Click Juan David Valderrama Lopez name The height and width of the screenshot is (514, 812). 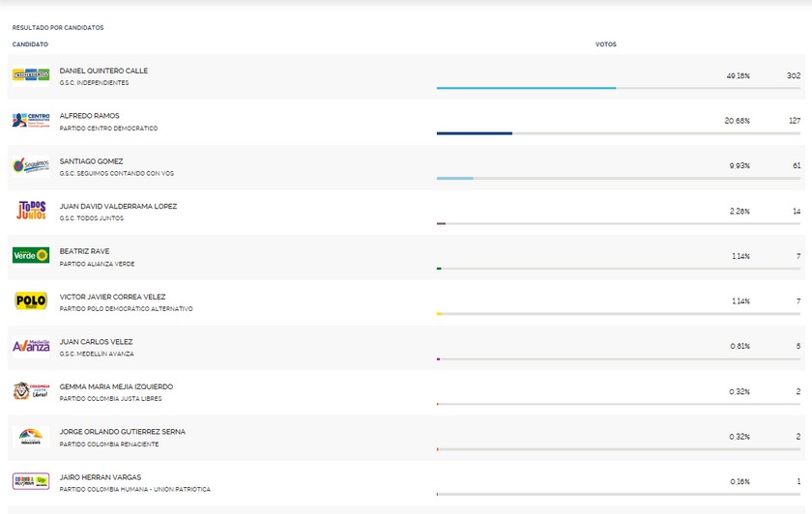point(118,206)
